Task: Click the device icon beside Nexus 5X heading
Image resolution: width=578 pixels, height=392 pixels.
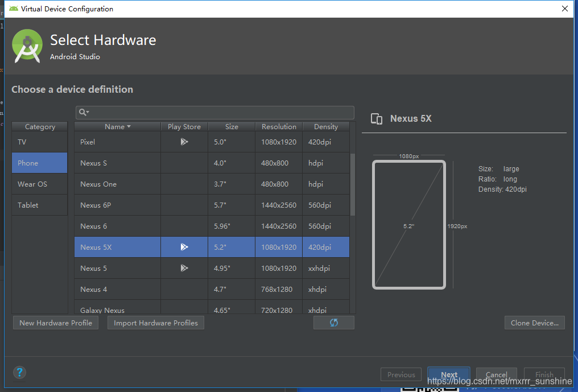Action: coord(377,119)
